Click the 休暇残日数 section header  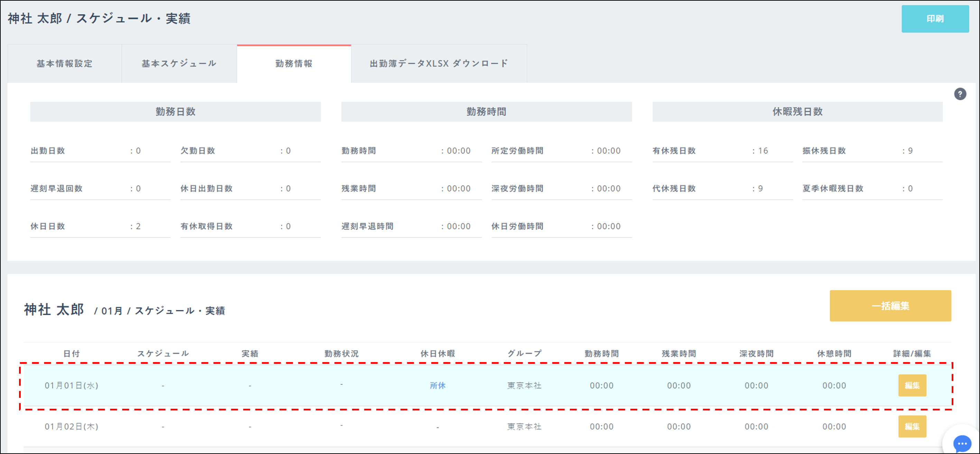coord(797,111)
